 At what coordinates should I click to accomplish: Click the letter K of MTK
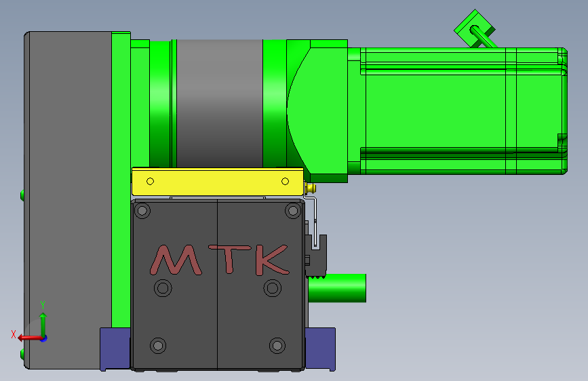click(x=272, y=260)
